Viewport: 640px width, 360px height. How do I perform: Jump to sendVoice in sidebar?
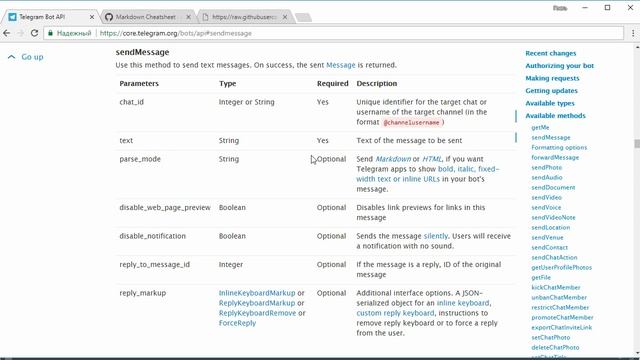coord(546,207)
